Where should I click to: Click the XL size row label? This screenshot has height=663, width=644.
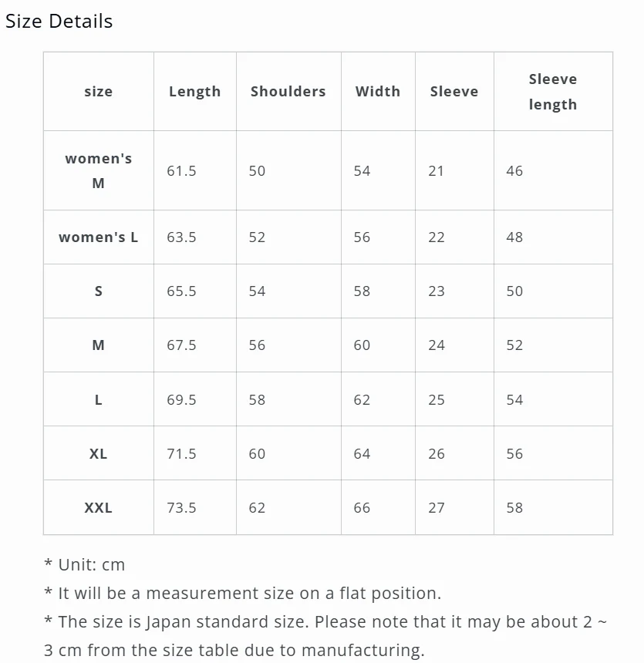(x=98, y=454)
